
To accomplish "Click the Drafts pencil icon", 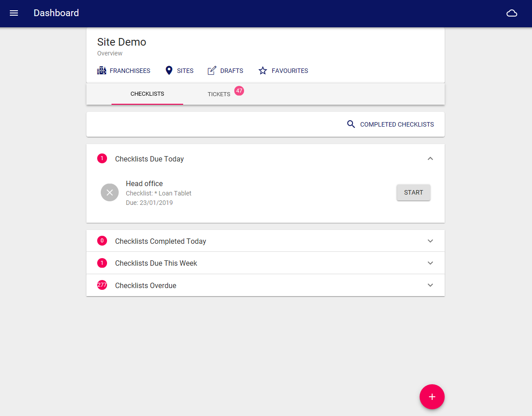I will pos(212,71).
